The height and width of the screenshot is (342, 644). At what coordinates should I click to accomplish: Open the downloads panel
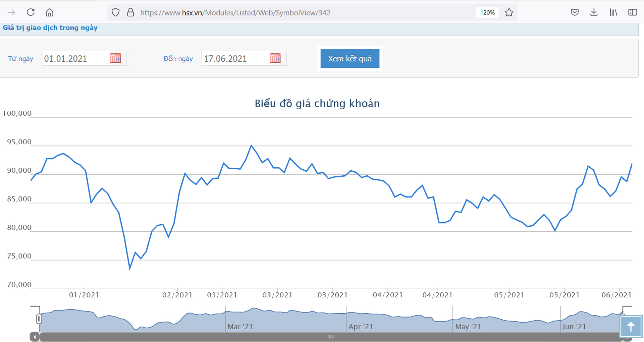point(594,13)
